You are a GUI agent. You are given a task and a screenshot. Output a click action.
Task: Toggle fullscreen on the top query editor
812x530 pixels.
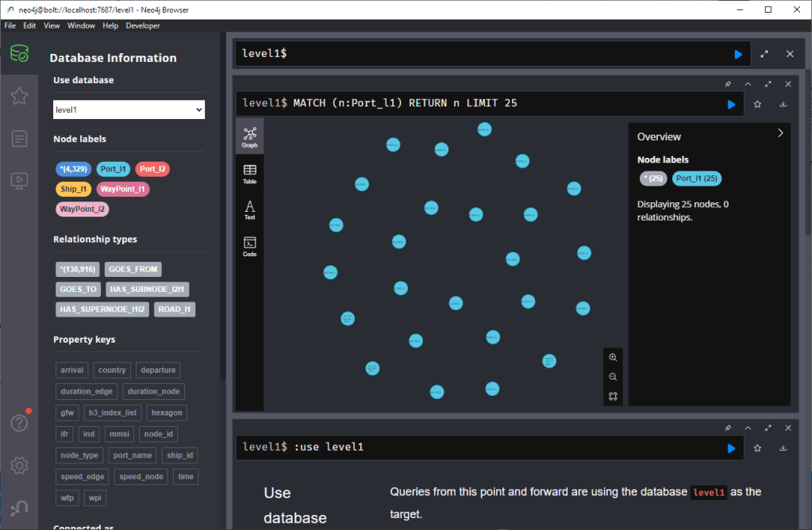pyautogui.click(x=764, y=54)
